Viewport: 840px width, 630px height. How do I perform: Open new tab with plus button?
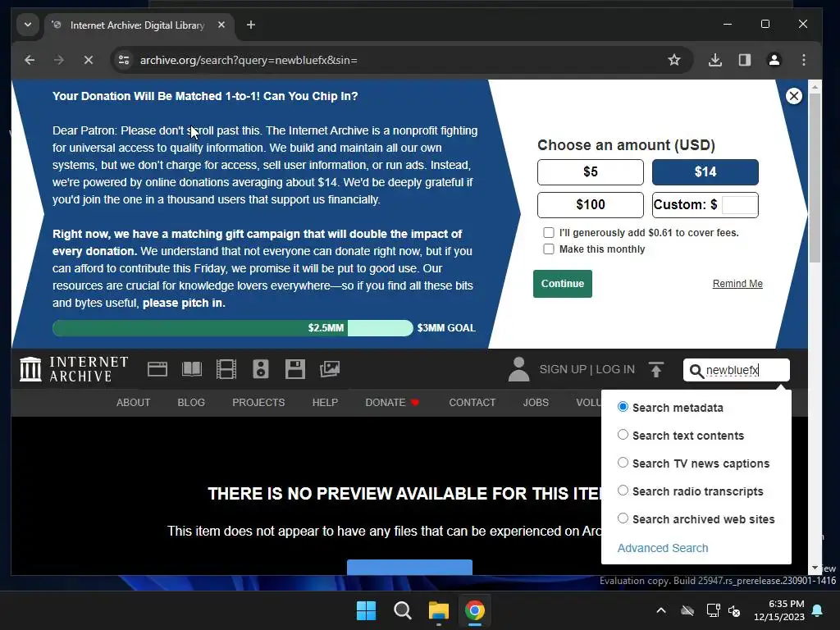250,25
